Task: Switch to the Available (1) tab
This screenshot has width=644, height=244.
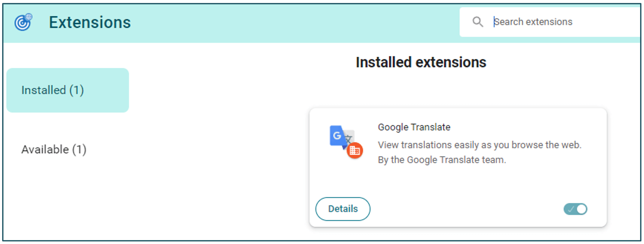Action: 54,150
